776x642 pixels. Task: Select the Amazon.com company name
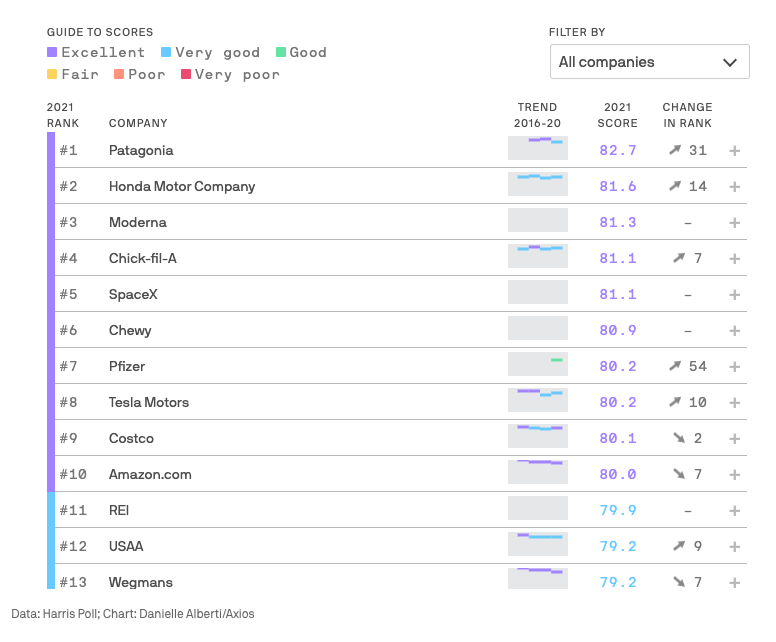150,475
